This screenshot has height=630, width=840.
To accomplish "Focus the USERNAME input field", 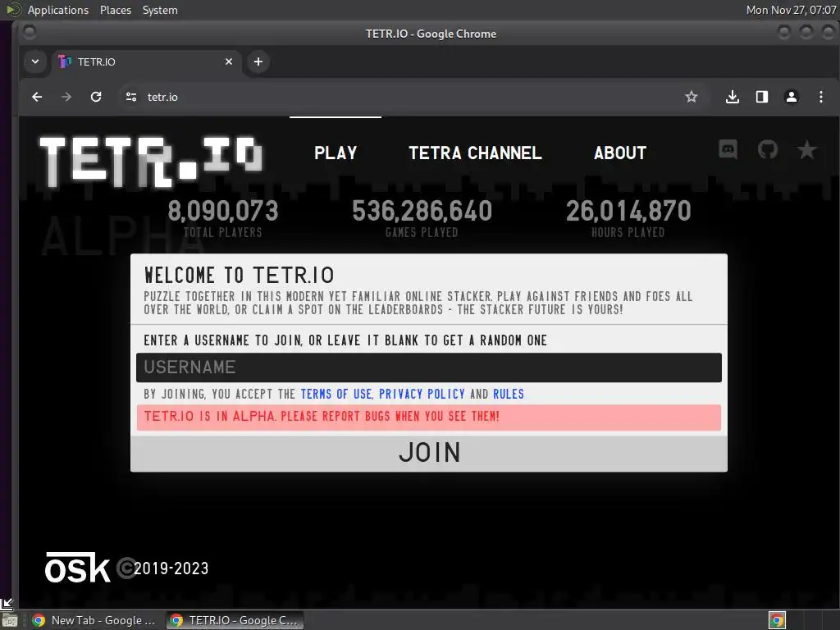I will pos(429,367).
